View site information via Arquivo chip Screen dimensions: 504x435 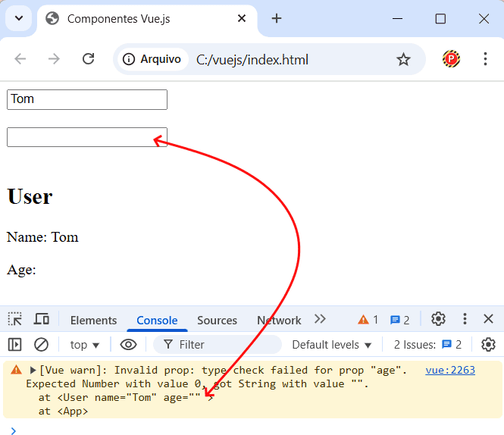point(152,59)
